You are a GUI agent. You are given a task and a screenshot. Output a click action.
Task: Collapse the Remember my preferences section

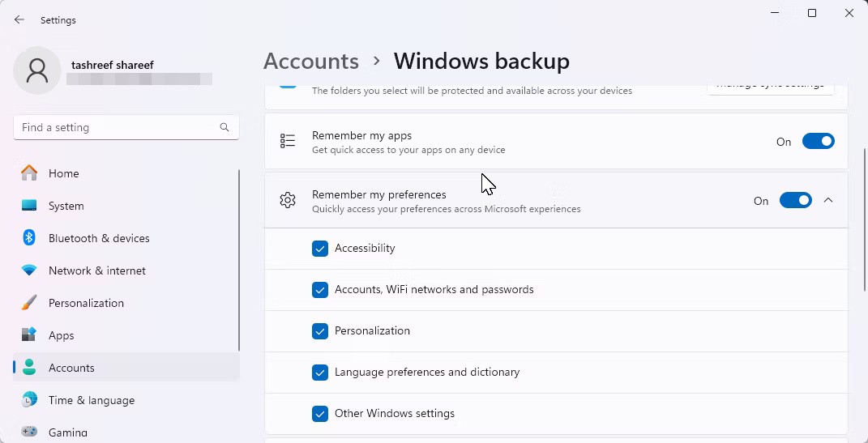[x=828, y=200]
